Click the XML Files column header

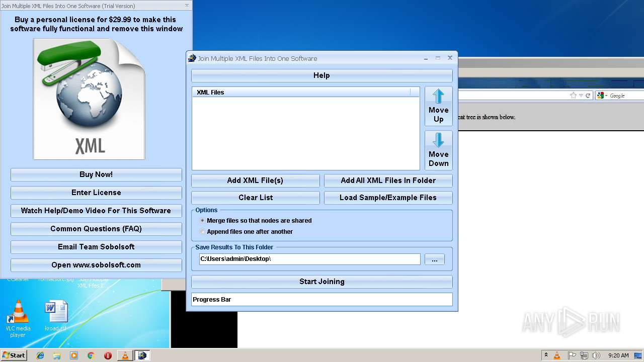301,92
